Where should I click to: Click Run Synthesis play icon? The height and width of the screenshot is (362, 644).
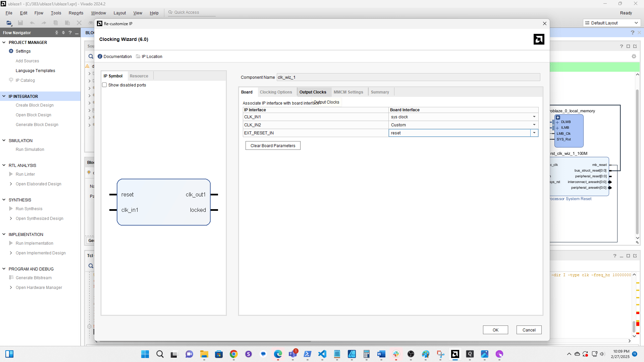pyautogui.click(x=11, y=208)
